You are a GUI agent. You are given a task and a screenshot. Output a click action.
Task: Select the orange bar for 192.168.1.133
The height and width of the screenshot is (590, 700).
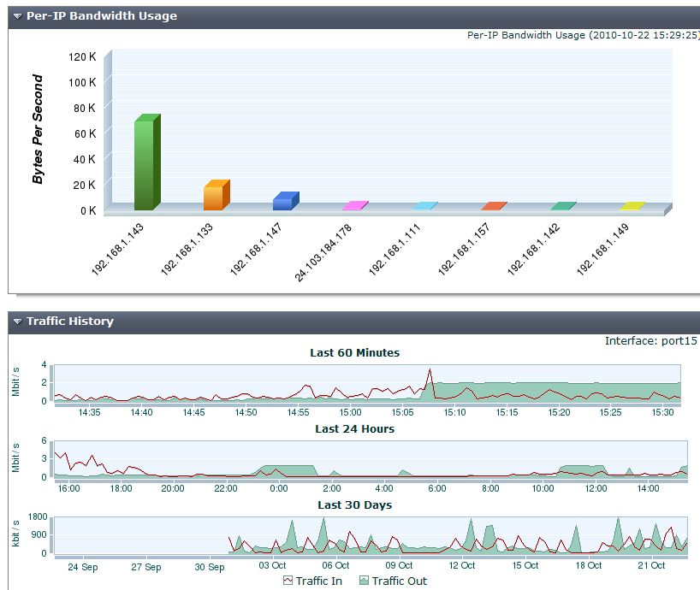(x=216, y=194)
